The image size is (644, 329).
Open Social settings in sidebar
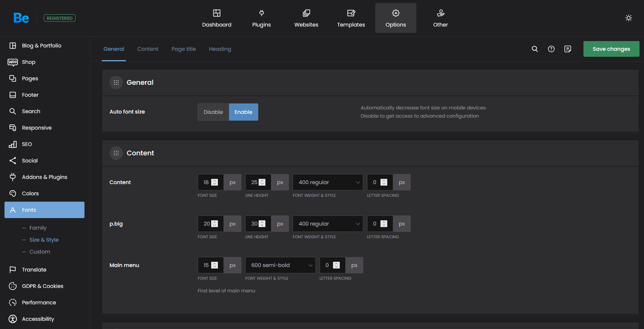point(44,161)
